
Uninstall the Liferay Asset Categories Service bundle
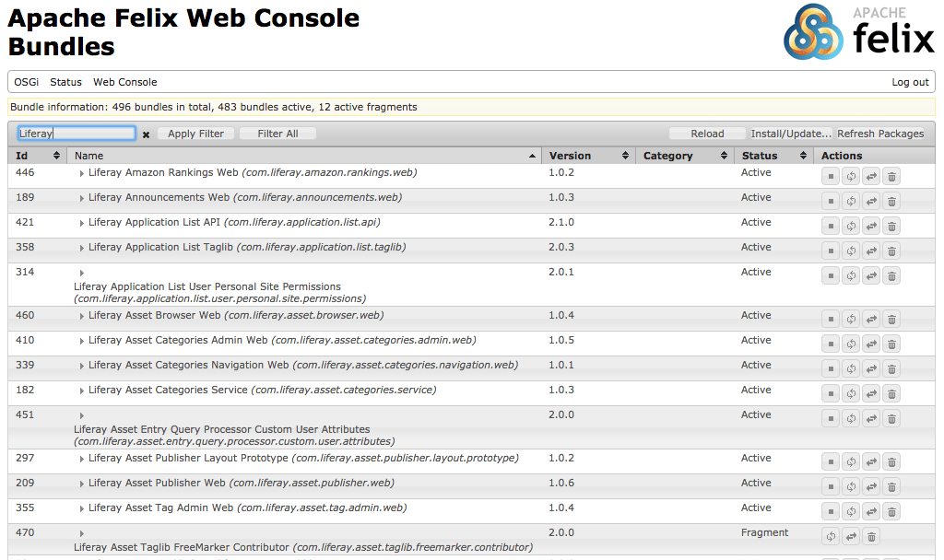click(x=891, y=393)
